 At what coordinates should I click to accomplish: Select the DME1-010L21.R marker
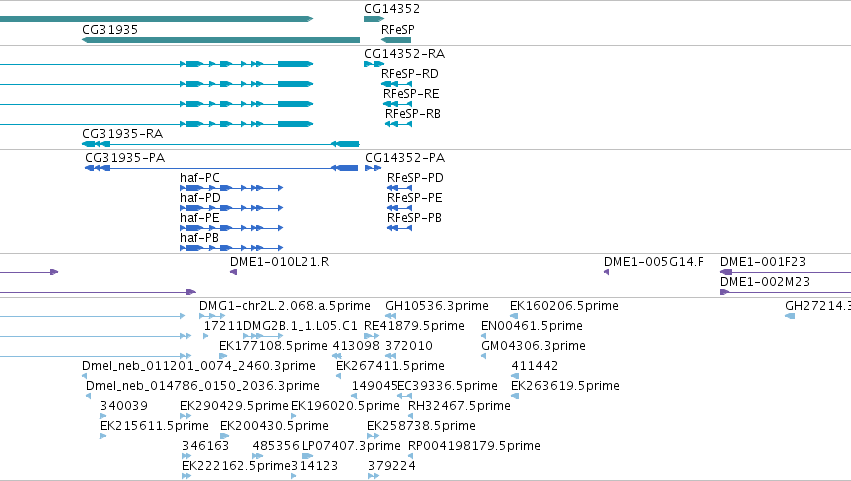point(233,272)
